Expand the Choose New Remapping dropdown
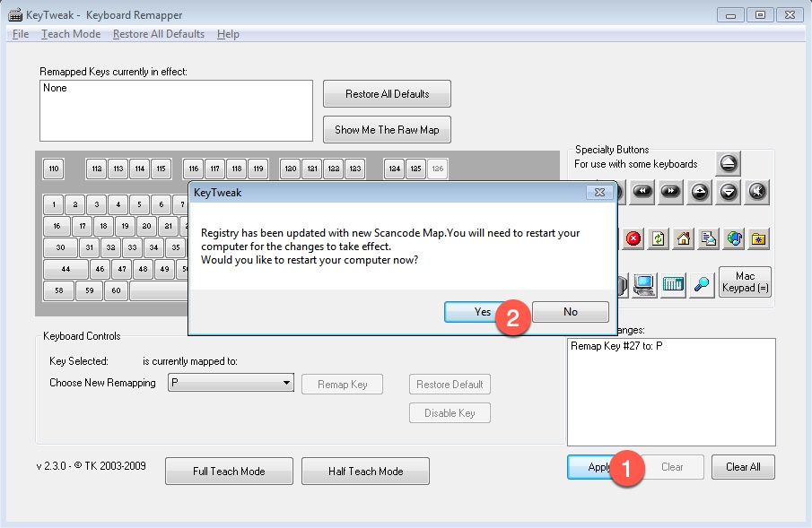Image resolution: width=812 pixels, height=528 pixels. coord(286,384)
